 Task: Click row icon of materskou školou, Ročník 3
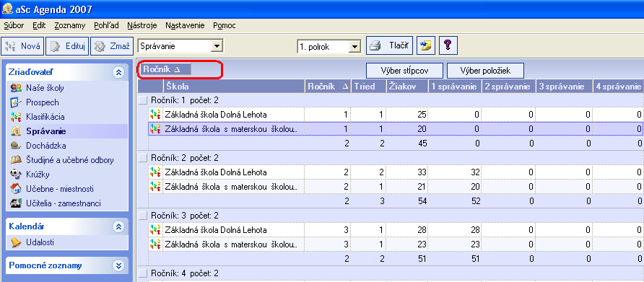point(155,244)
